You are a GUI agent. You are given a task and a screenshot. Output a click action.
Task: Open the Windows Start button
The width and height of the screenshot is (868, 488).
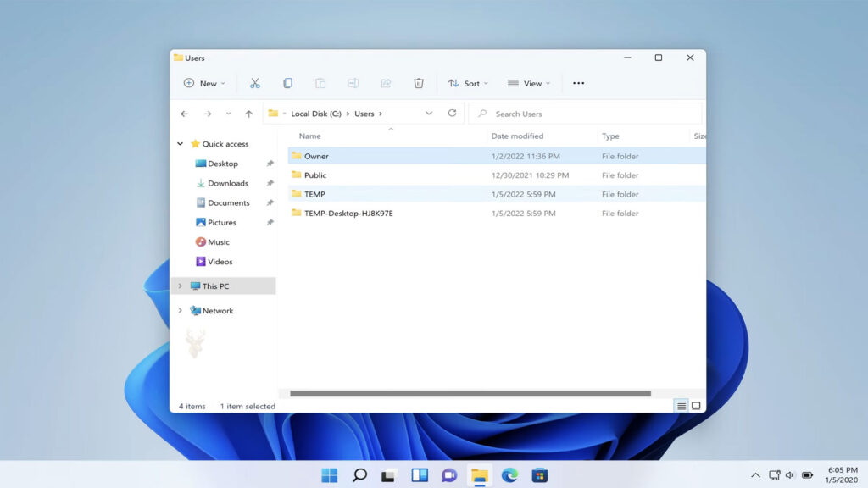[330, 475]
